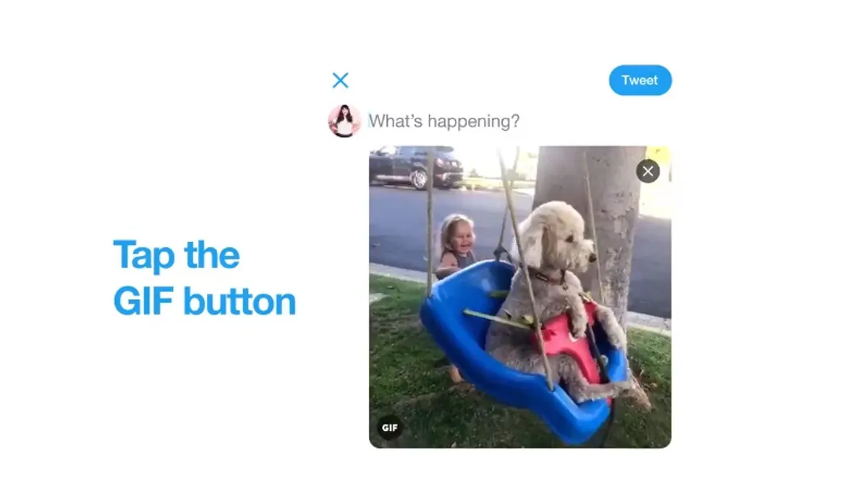The width and height of the screenshot is (868, 488).
Task: Open the profile avatar next to the composer
Action: (344, 121)
